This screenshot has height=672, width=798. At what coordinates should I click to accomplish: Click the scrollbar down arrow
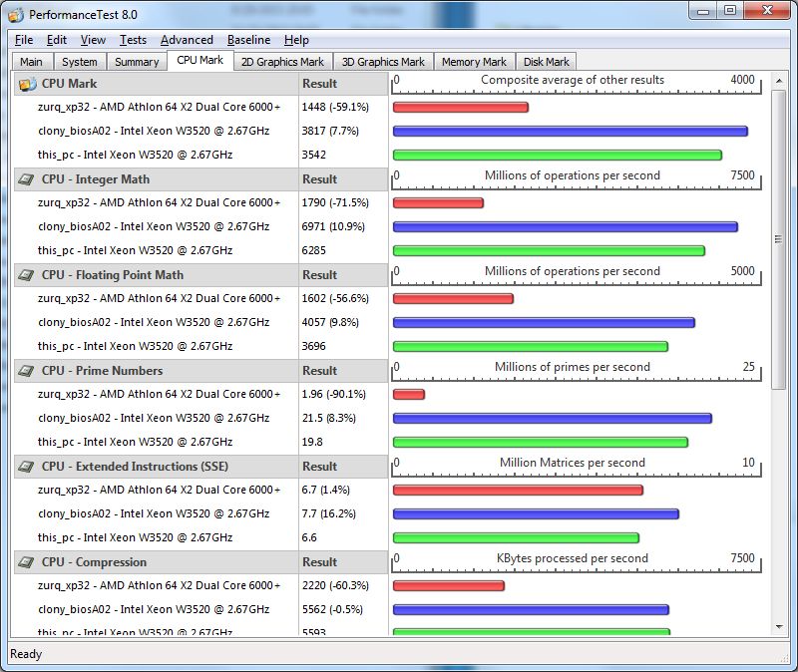pyautogui.click(x=779, y=627)
